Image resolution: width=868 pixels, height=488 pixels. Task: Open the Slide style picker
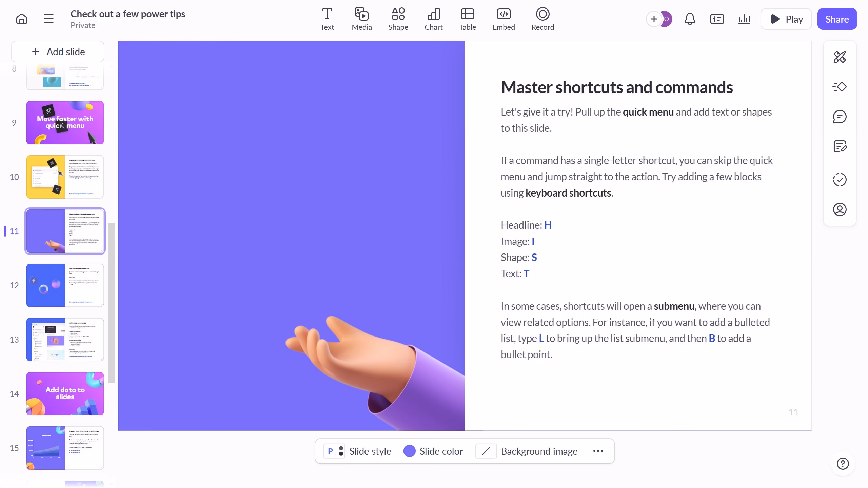[357, 451]
